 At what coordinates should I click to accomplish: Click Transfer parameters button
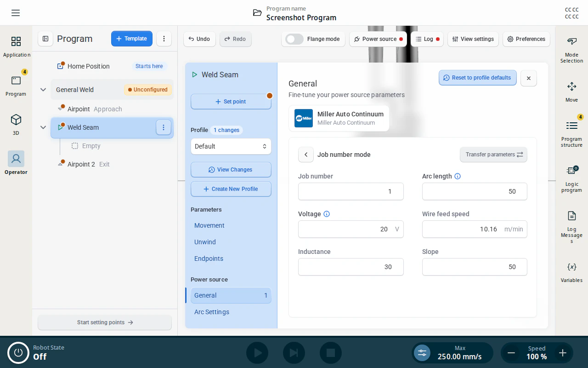pos(493,155)
